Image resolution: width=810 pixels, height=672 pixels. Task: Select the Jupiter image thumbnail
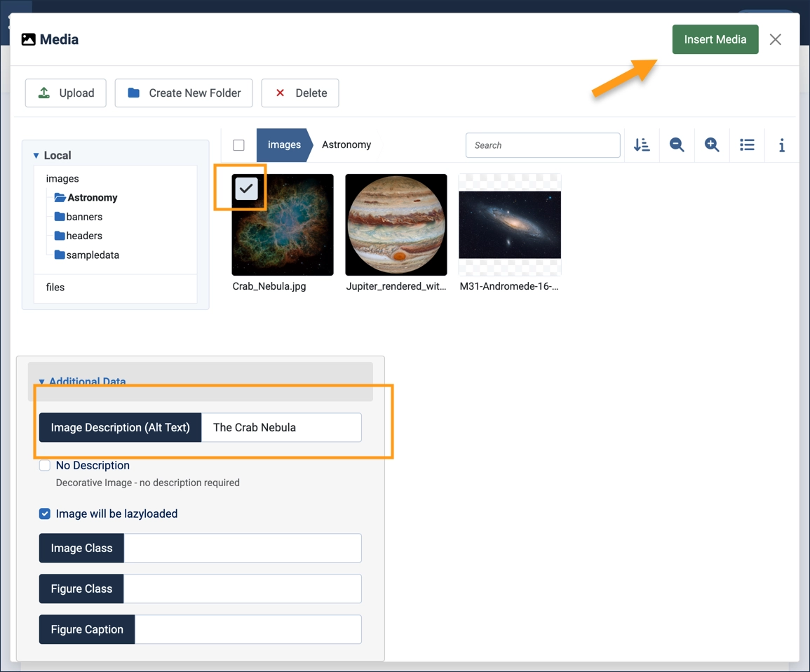(396, 225)
